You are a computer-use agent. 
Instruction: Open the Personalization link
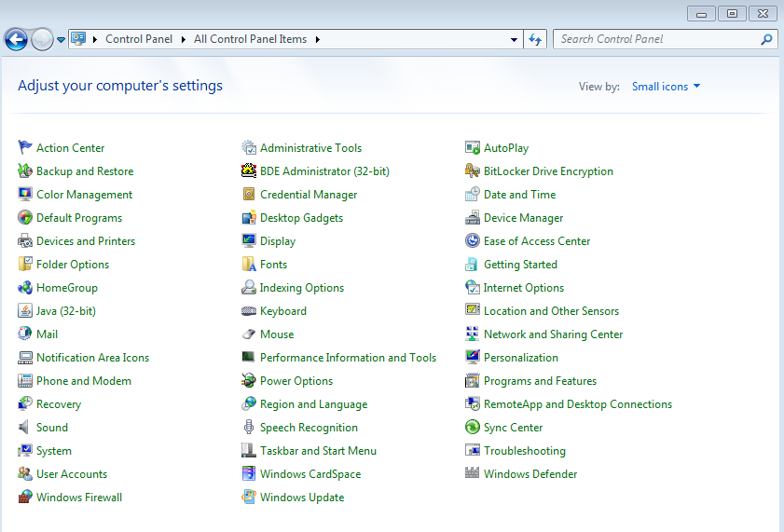(x=520, y=358)
